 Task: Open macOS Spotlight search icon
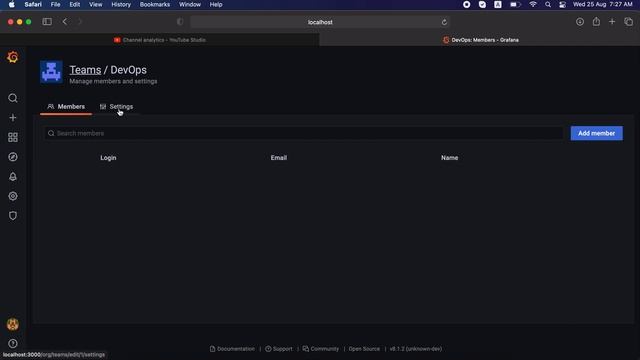pos(548,4)
